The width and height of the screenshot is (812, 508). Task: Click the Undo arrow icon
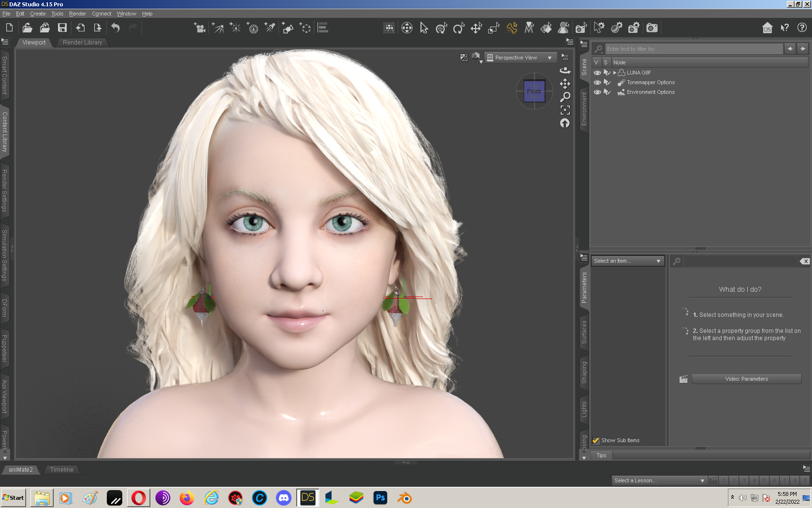pyautogui.click(x=116, y=28)
